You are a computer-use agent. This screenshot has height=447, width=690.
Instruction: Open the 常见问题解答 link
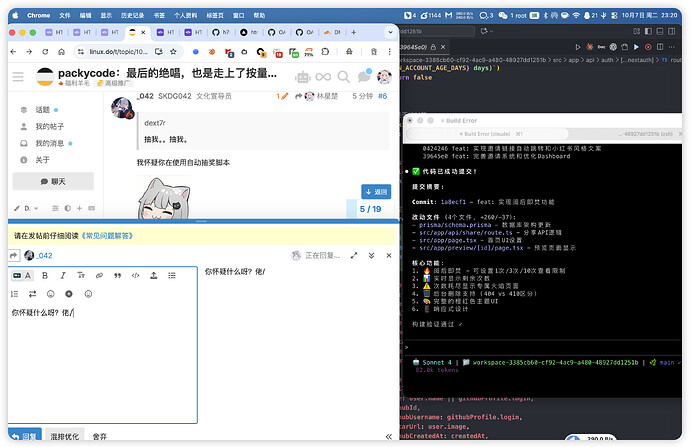[107, 236]
